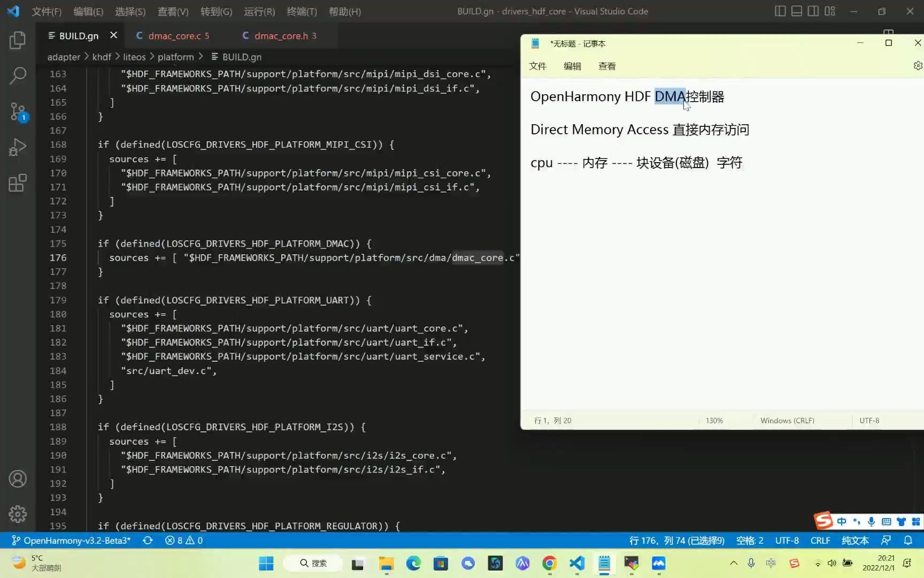Toggle secondary side bar layout icon

[813, 11]
